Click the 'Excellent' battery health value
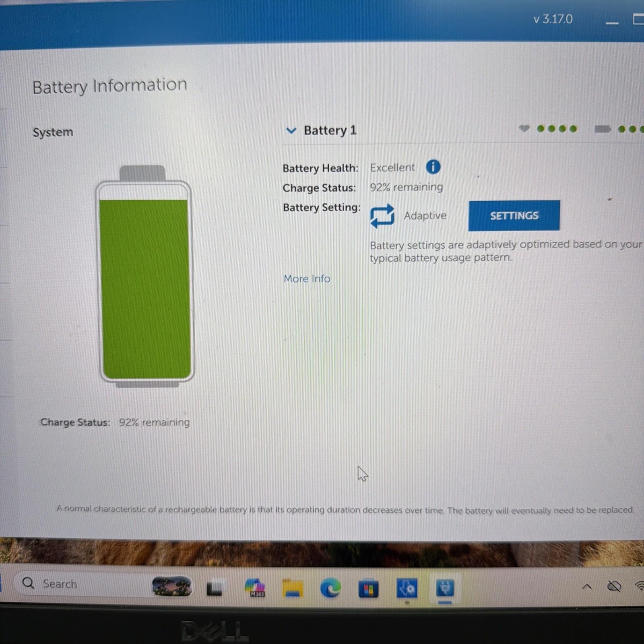 [392, 167]
